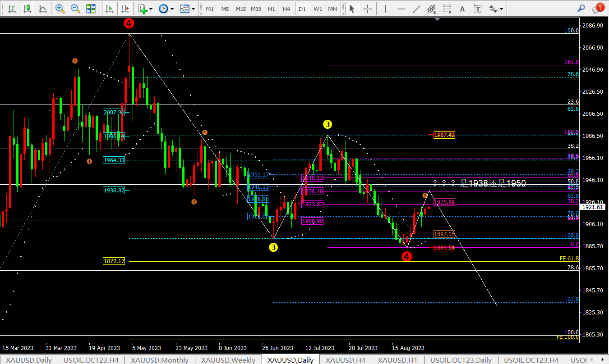Click the magenta 1923.82 label

click(x=312, y=204)
